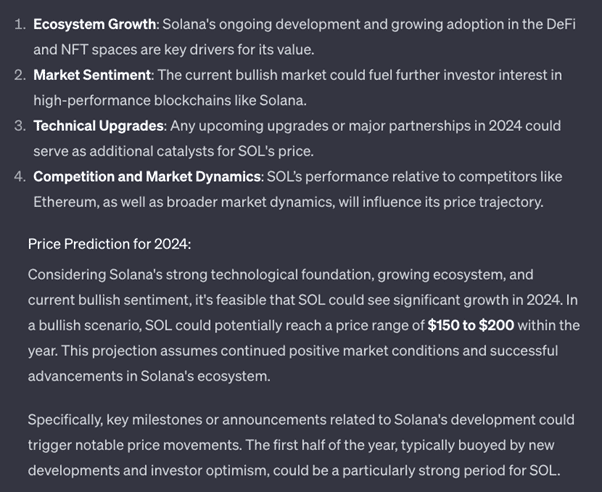Click list number 3 marker
This screenshot has width=602, height=492.
point(19,126)
